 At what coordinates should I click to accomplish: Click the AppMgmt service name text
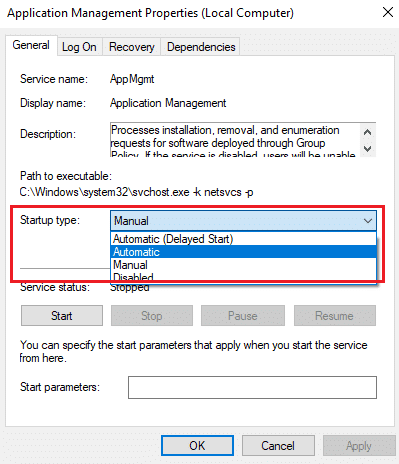[x=132, y=79]
